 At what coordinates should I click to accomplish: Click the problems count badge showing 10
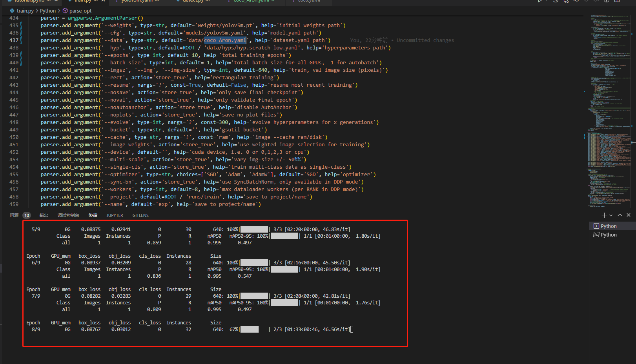tap(27, 215)
